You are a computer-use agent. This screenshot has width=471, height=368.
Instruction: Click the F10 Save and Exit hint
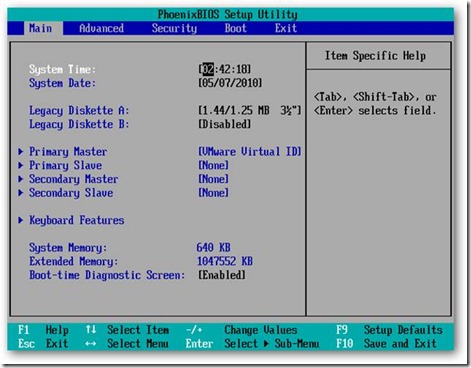(x=386, y=344)
